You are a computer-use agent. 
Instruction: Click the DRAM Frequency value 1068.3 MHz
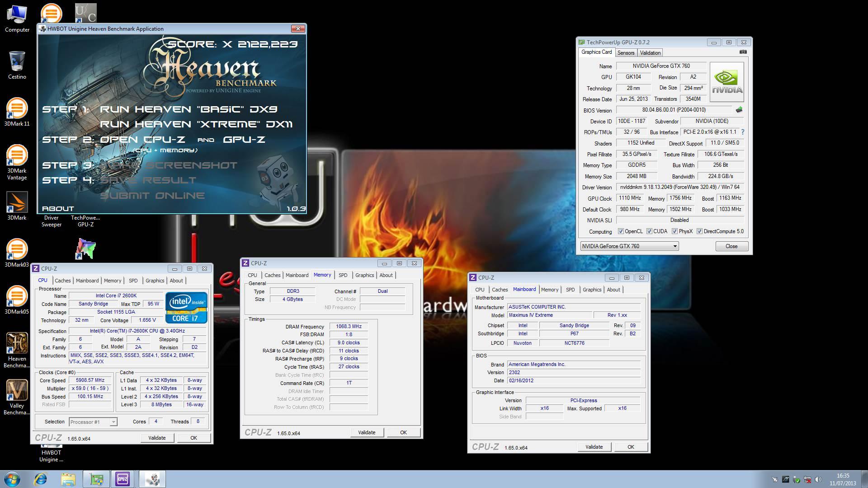pyautogui.click(x=349, y=327)
